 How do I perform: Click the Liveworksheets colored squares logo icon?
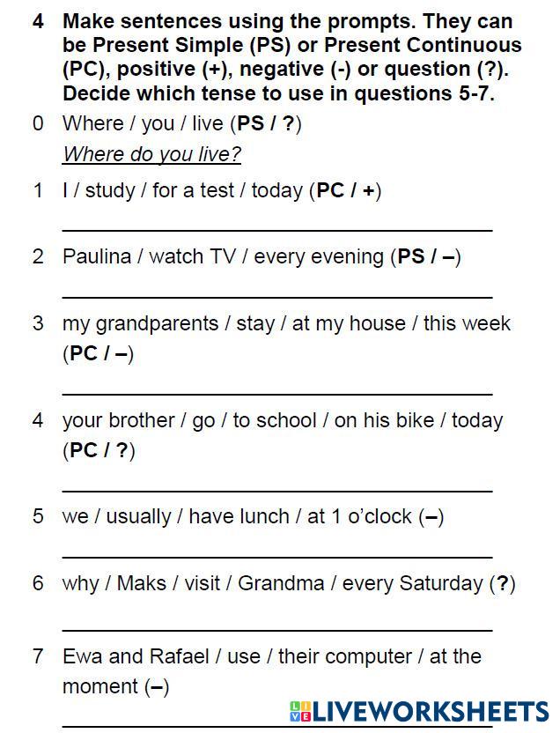pyautogui.click(x=298, y=712)
